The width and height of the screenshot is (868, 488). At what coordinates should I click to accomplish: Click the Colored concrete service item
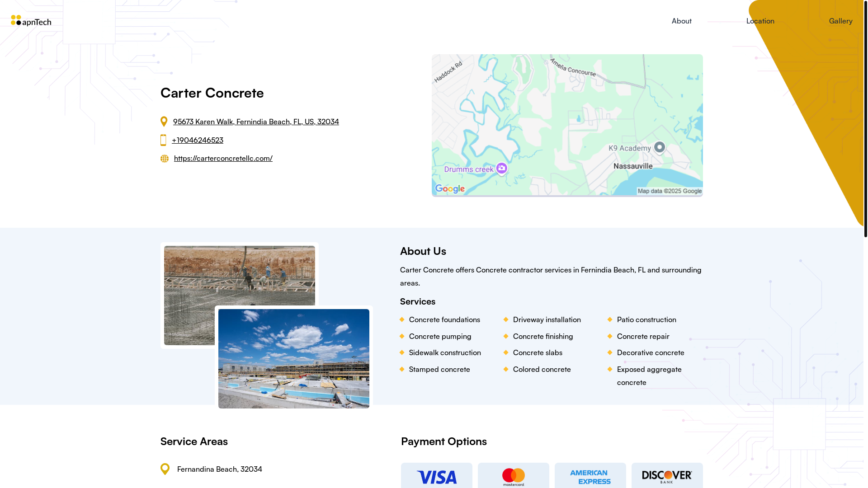[542, 369]
